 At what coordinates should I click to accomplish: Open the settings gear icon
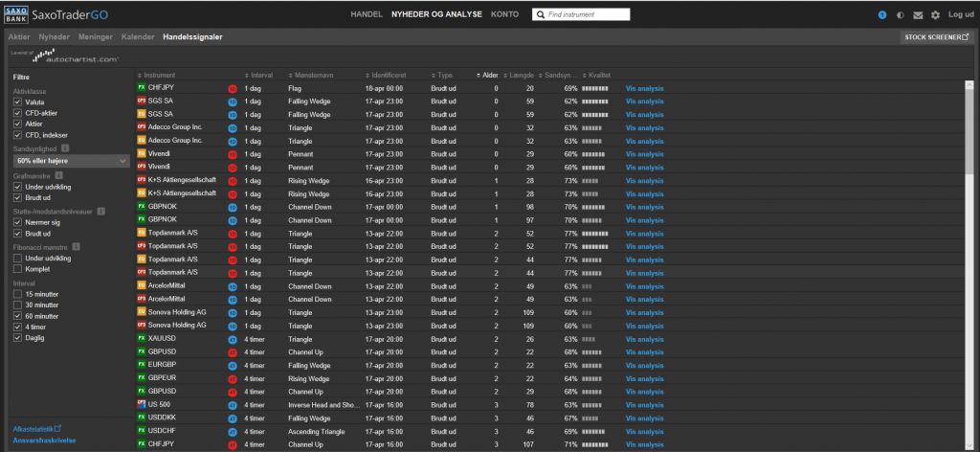pyautogui.click(x=935, y=15)
